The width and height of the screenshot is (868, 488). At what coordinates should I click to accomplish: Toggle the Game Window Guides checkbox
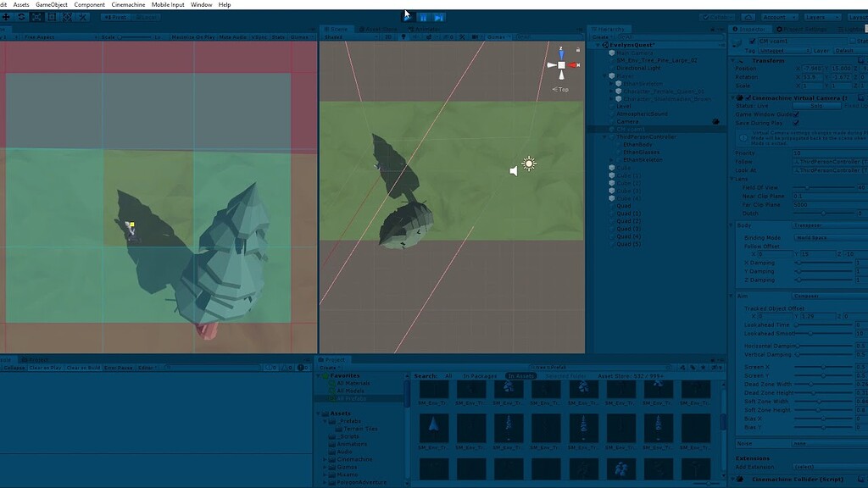(x=795, y=114)
